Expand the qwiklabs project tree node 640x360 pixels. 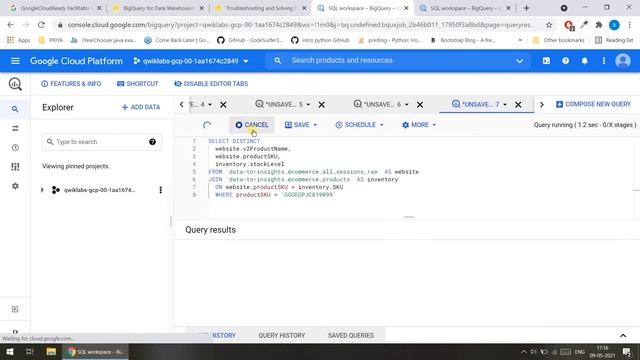tap(42, 190)
